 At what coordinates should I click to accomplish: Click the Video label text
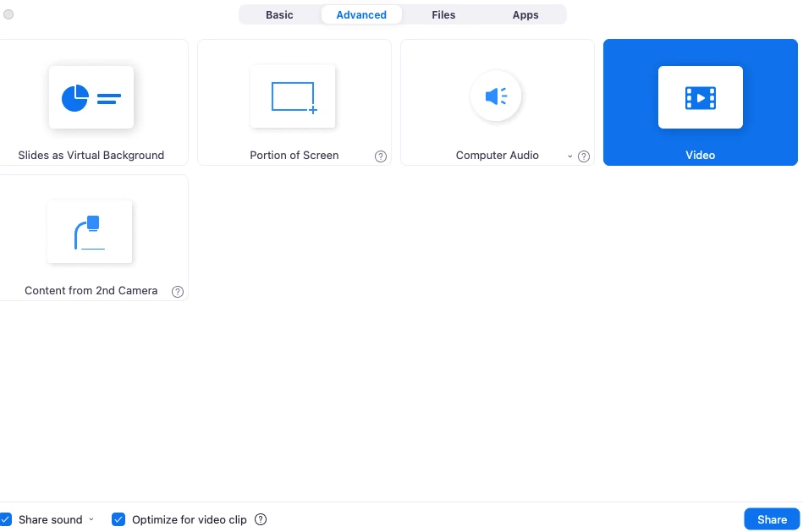pos(700,155)
